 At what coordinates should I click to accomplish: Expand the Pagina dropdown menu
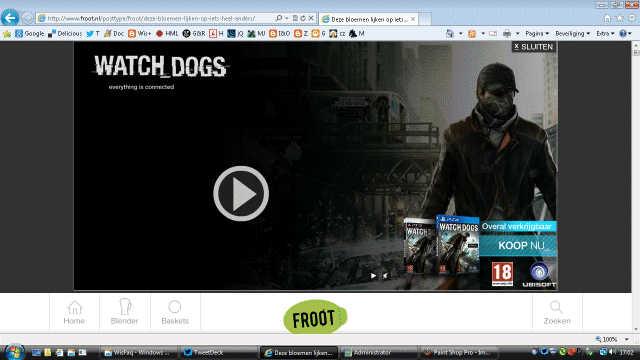[537, 33]
